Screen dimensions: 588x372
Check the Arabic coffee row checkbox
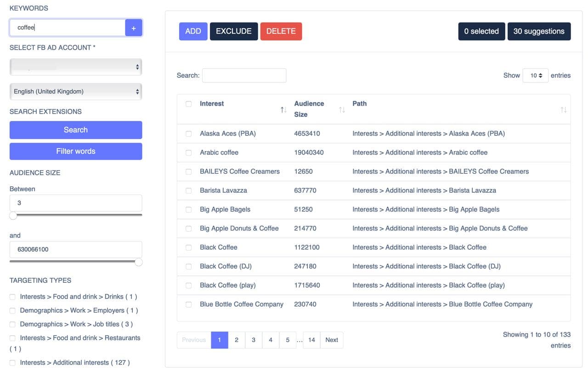188,153
